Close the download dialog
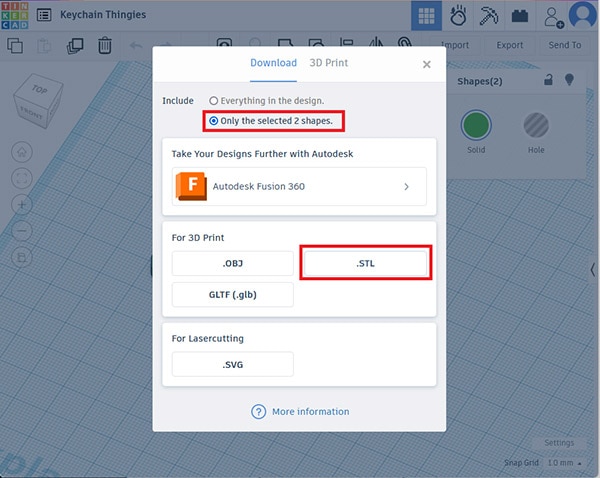 (427, 64)
